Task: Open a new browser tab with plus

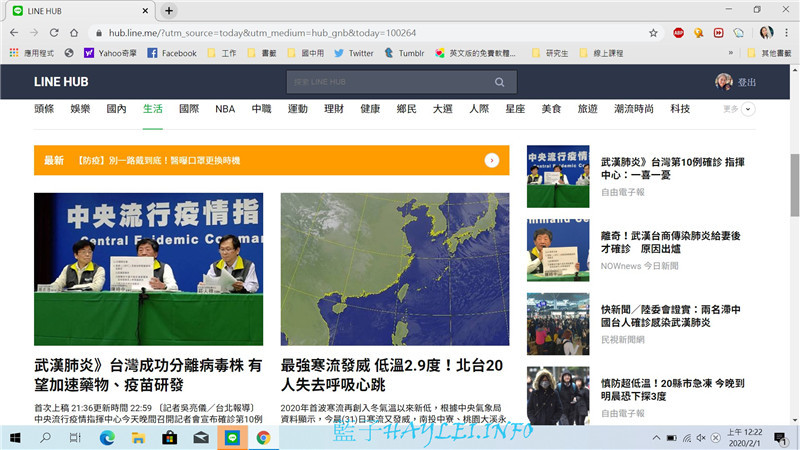Action: pyautogui.click(x=169, y=10)
